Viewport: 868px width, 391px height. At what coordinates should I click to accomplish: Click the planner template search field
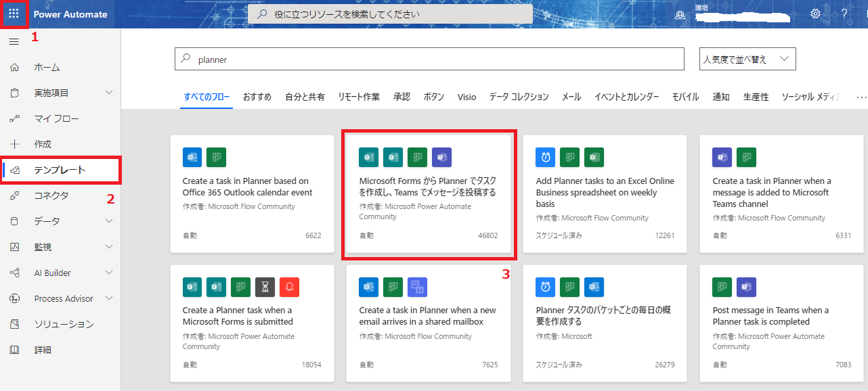[429, 60]
